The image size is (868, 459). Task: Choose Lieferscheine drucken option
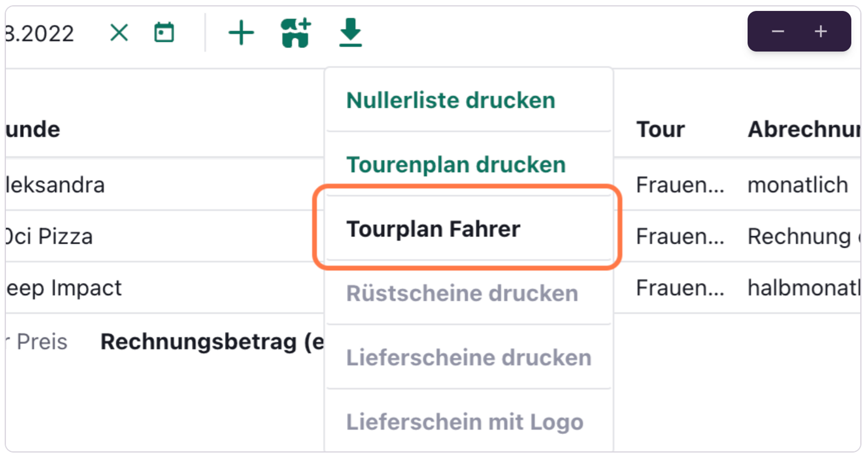468,357
